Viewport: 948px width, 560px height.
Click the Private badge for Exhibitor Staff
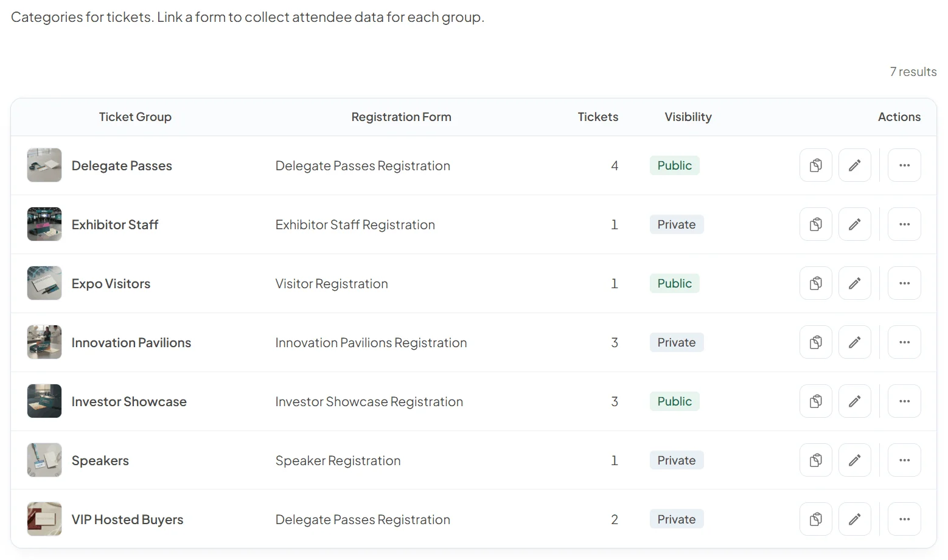click(677, 224)
